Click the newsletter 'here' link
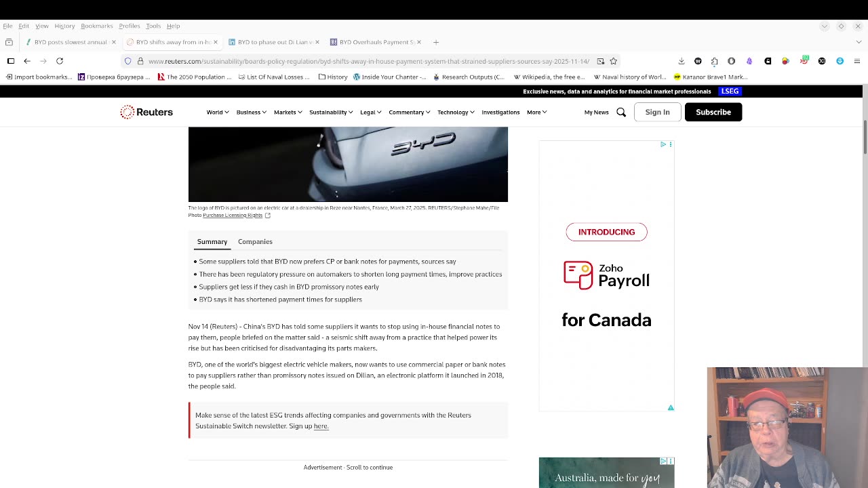Image resolution: width=868 pixels, height=488 pixels. (321, 426)
